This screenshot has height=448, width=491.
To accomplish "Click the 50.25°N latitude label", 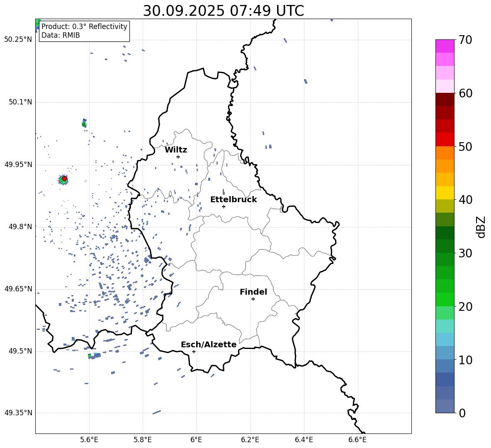I will pos(18,40).
